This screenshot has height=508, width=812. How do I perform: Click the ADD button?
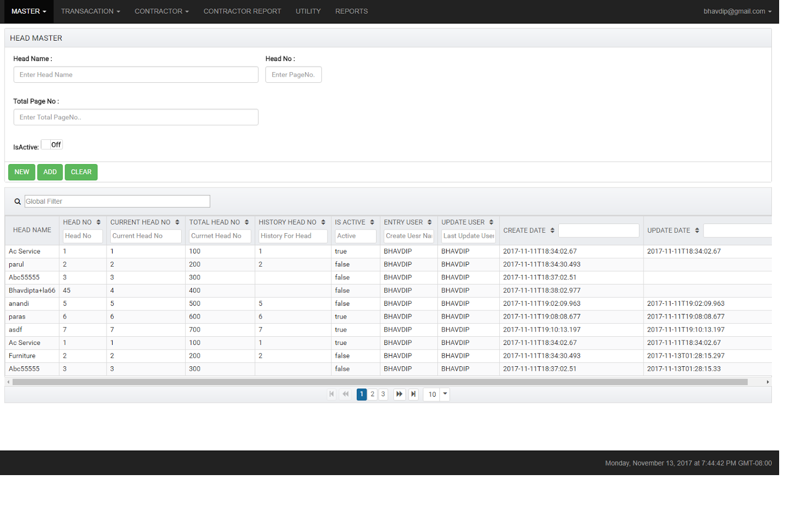coord(50,172)
